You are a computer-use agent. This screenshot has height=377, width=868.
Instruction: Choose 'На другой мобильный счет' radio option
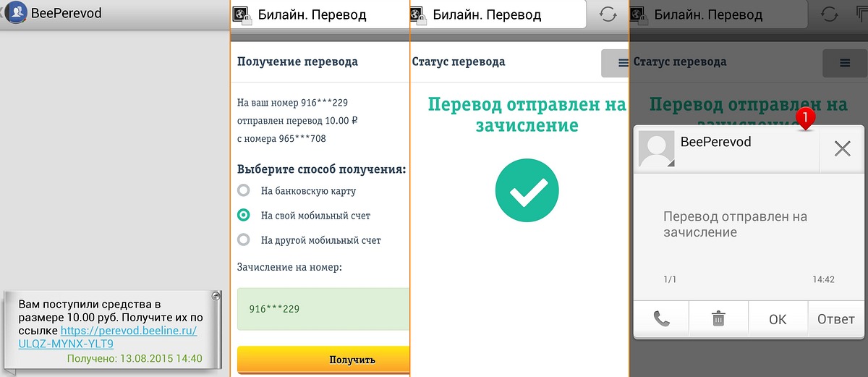tap(244, 240)
